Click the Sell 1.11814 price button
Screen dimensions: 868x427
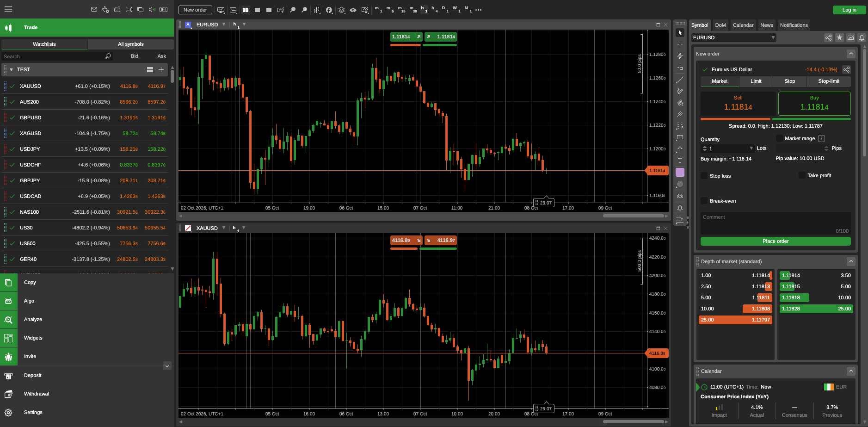738,103
